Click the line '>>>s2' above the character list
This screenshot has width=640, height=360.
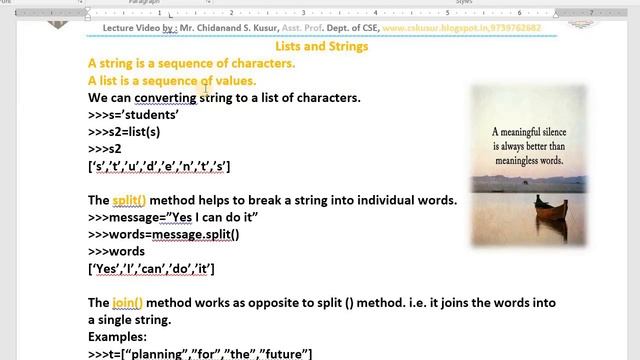point(104,149)
